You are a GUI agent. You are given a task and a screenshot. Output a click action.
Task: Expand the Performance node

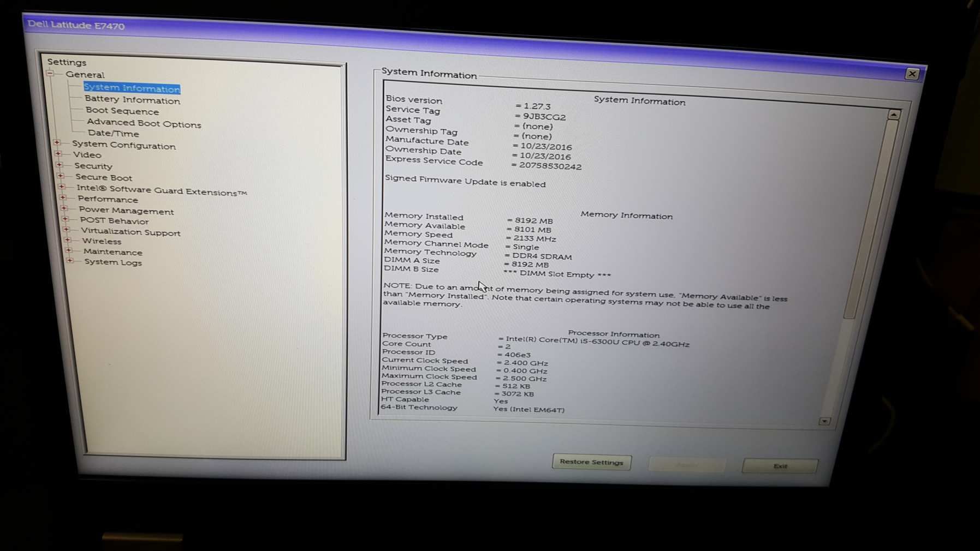click(63, 197)
